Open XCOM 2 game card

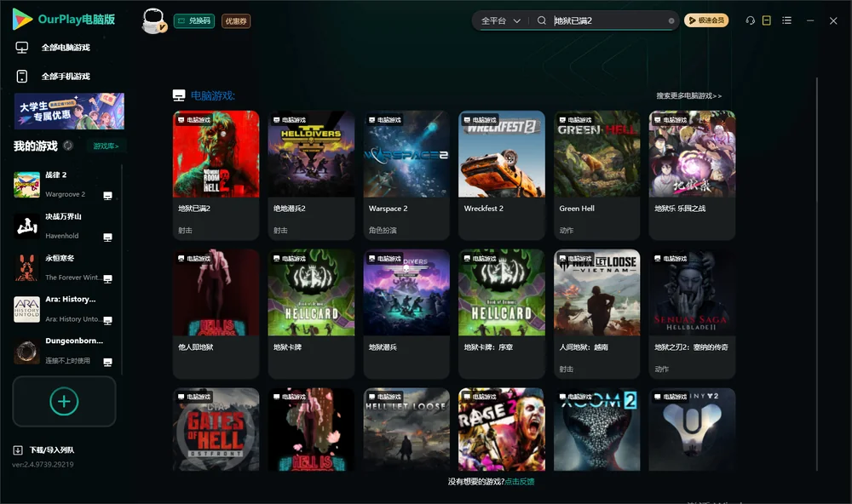click(597, 429)
